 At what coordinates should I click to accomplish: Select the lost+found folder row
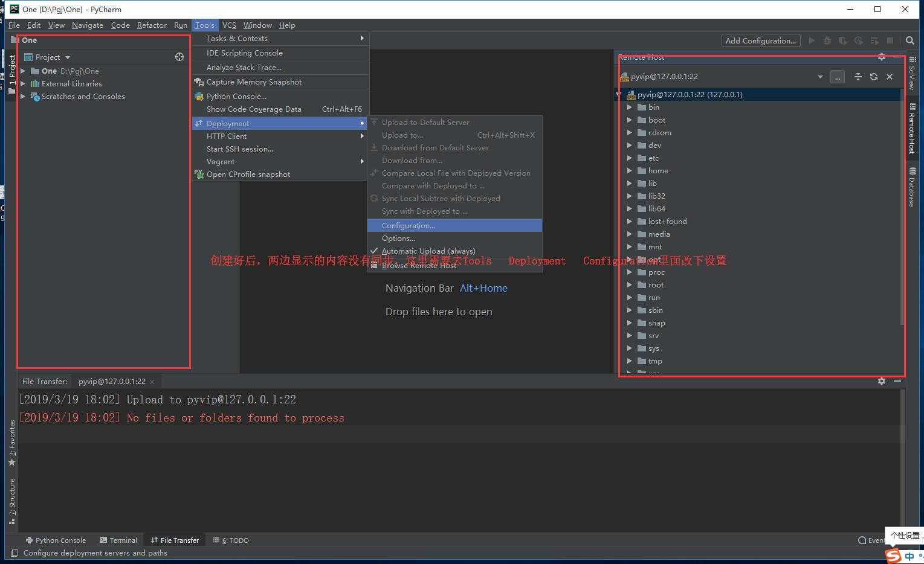click(758, 221)
